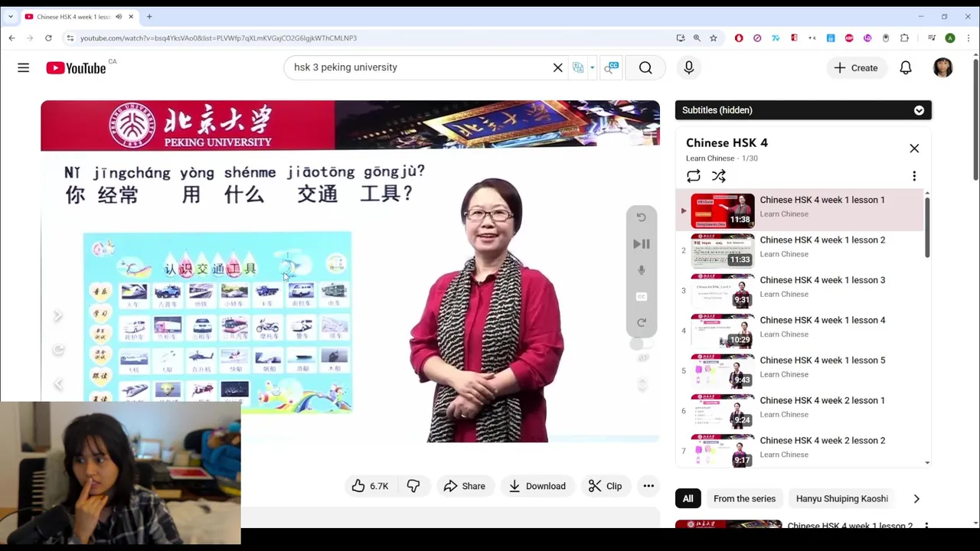The width and height of the screenshot is (980, 551).
Task: Open the browser zoom magnifier icon
Action: 697,37
